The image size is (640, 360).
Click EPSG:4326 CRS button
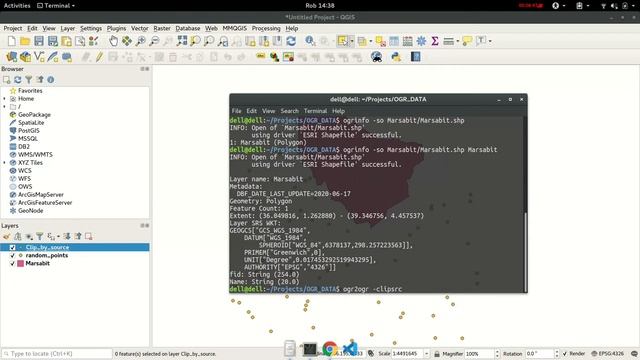tap(607, 353)
